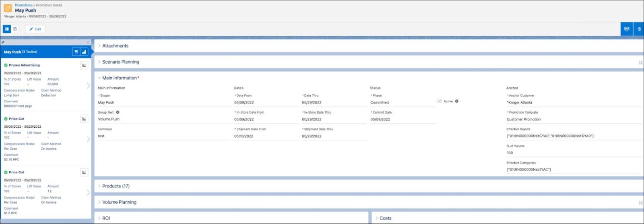
Task: Open the $2.75 RPC Price Cut tactic chevron
Action: click(x=88, y=139)
